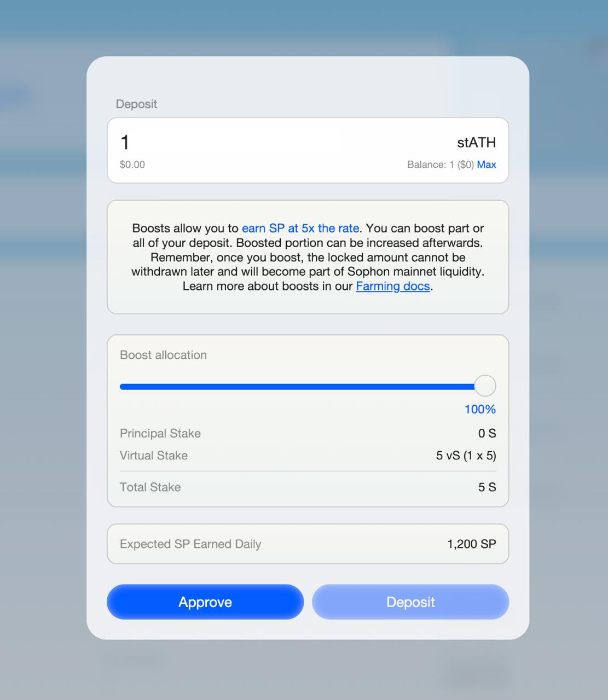Open the Farming docs link
This screenshot has height=700, width=608.
click(392, 286)
